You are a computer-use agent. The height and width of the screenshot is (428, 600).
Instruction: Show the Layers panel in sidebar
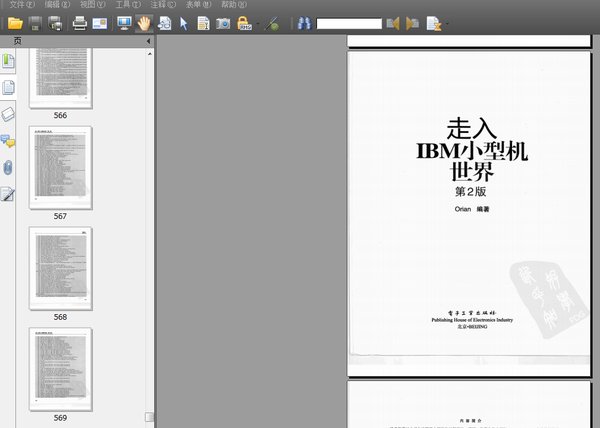point(8,114)
